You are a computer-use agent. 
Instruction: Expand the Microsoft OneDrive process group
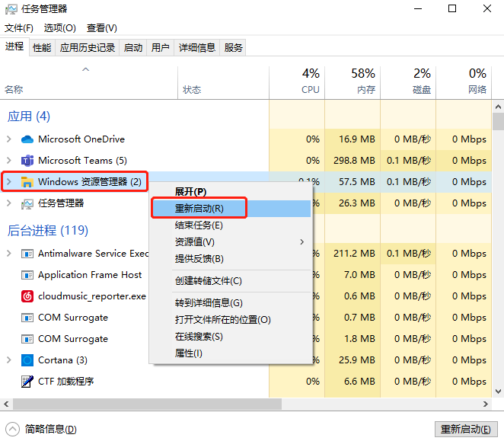(x=9, y=139)
